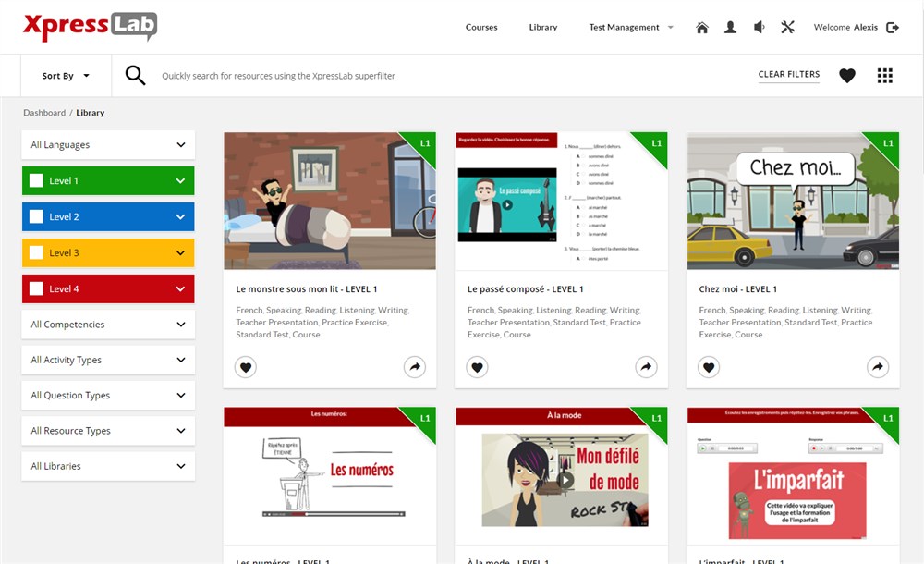Image resolution: width=924 pixels, height=564 pixels.
Task: Share the Chez moi card
Action: 878,367
